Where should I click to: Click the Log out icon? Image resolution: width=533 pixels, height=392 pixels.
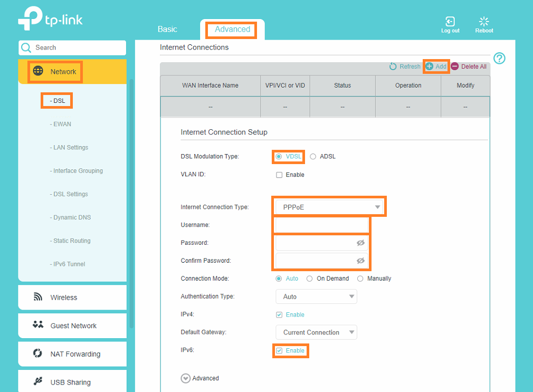(450, 20)
